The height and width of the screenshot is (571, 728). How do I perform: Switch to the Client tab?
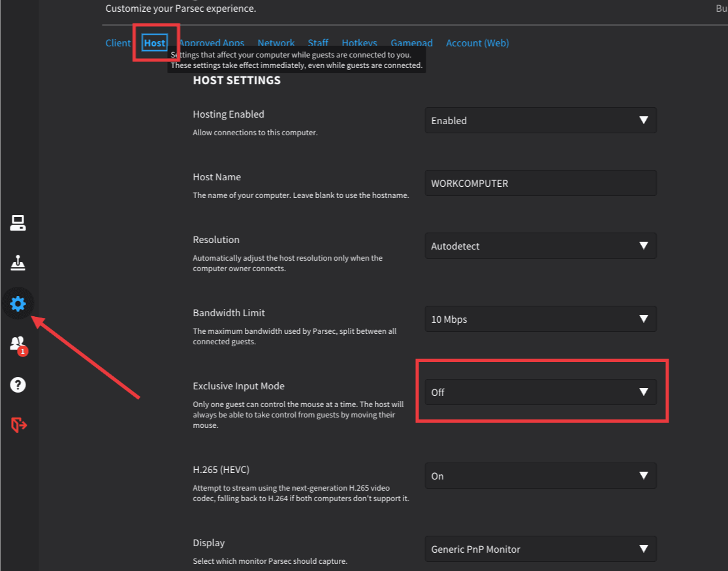click(x=118, y=43)
